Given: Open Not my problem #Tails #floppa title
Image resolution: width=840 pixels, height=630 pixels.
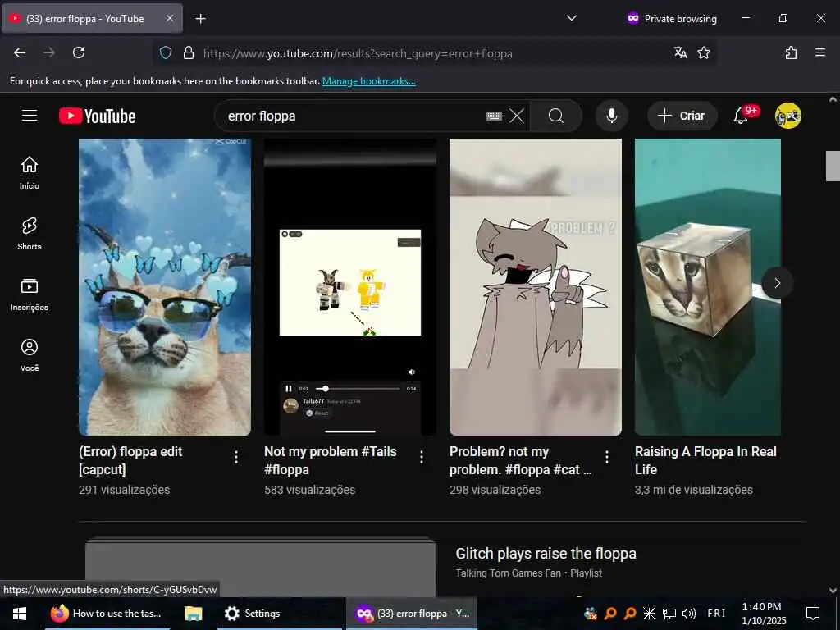Looking at the screenshot, I should (330, 460).
